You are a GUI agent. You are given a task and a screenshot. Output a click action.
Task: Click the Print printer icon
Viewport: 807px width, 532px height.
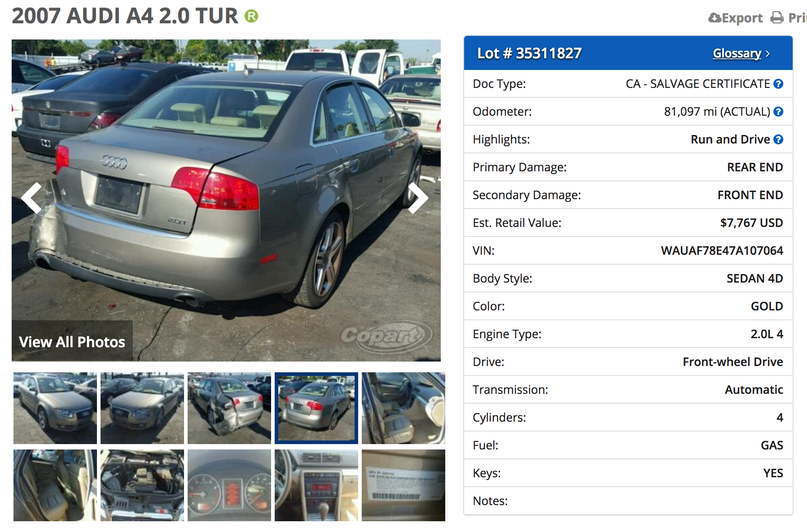point(777,18)
